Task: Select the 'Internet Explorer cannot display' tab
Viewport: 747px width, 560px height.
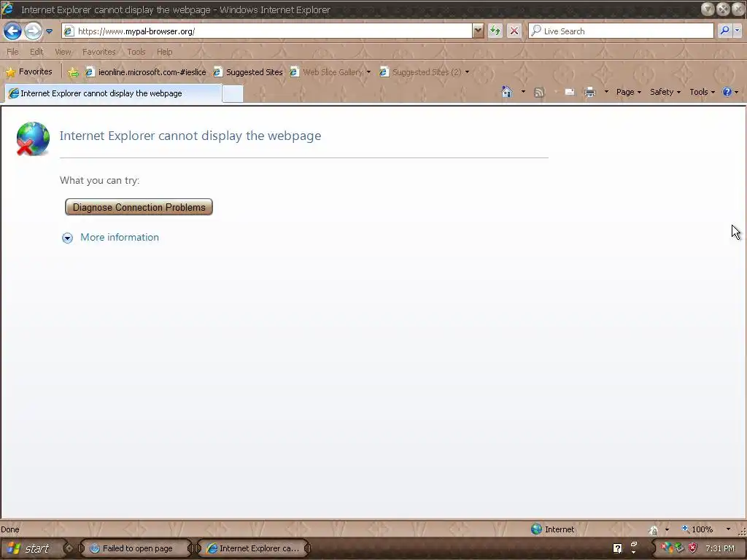Action: click(x=113, y=93)
